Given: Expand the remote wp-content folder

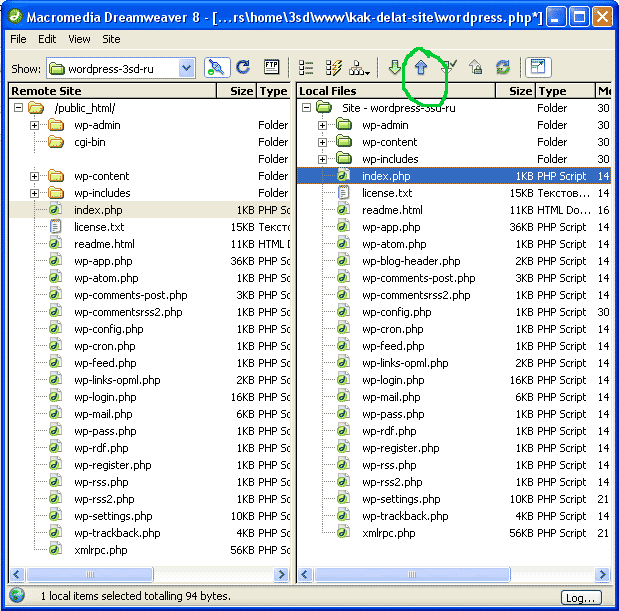Looking at the screenshot, I should coord(34,176).
